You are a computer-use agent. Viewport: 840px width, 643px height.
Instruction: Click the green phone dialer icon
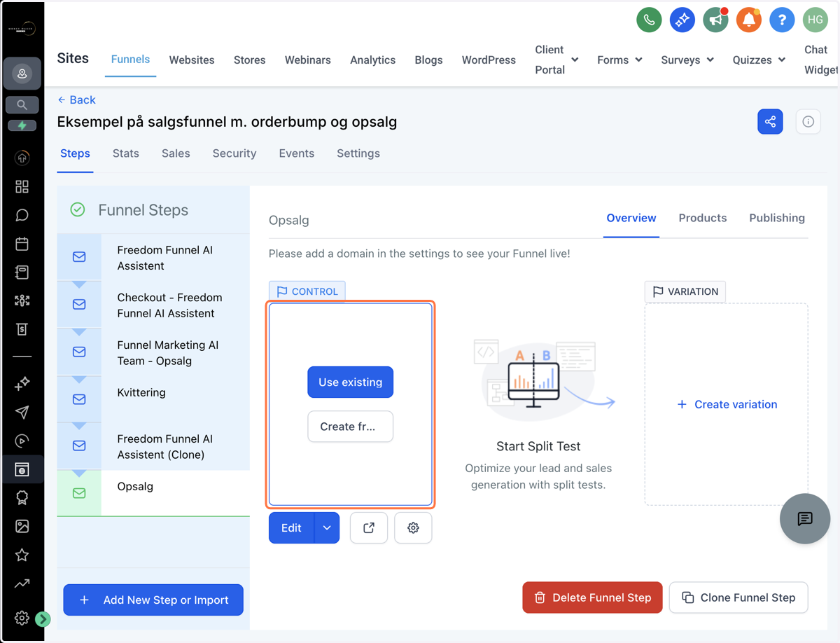click(x=649, y=20)
